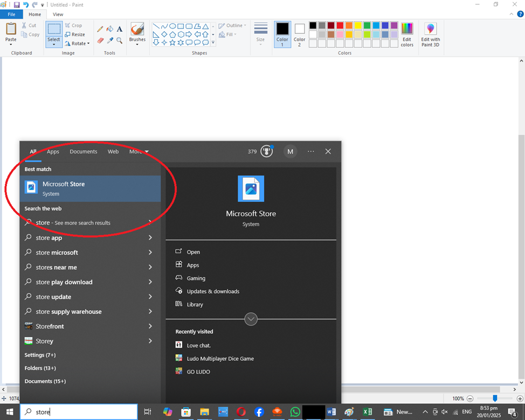Click the zoom slider handle in Paint
Viewport: 525px width, 420px height.
pos(495,398)
